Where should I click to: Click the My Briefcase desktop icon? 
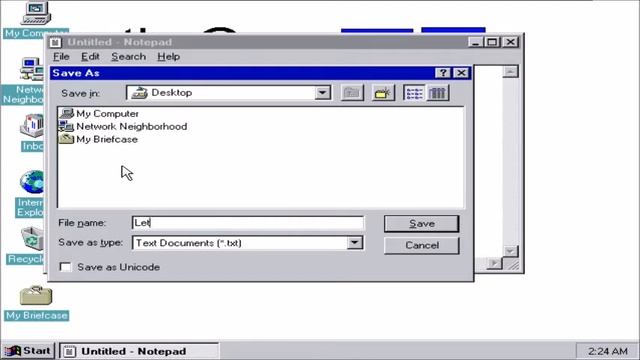(x=36, y=302)
